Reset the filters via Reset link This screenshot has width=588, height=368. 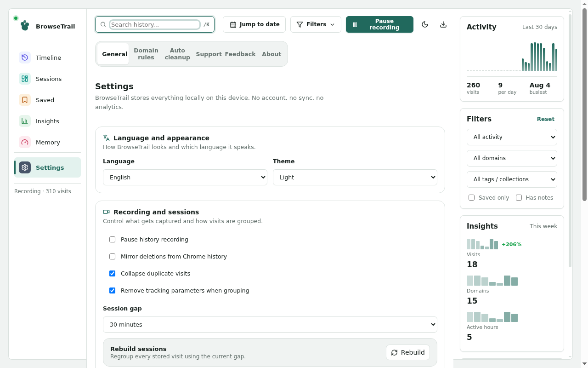click(x=545, y=119)
